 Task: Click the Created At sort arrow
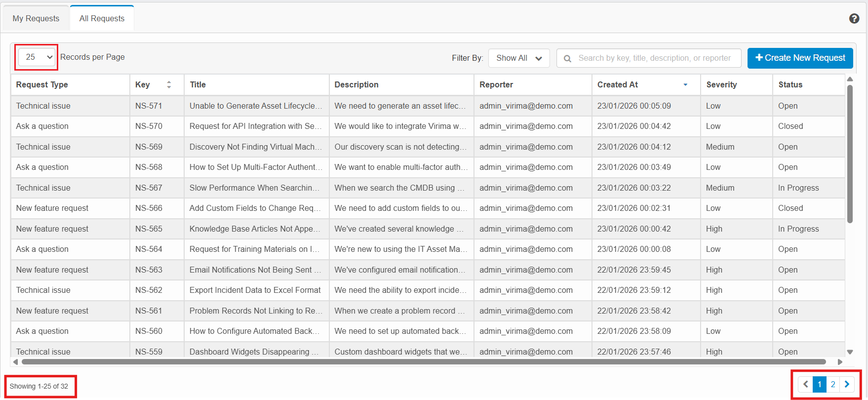(x=685, y=85)
